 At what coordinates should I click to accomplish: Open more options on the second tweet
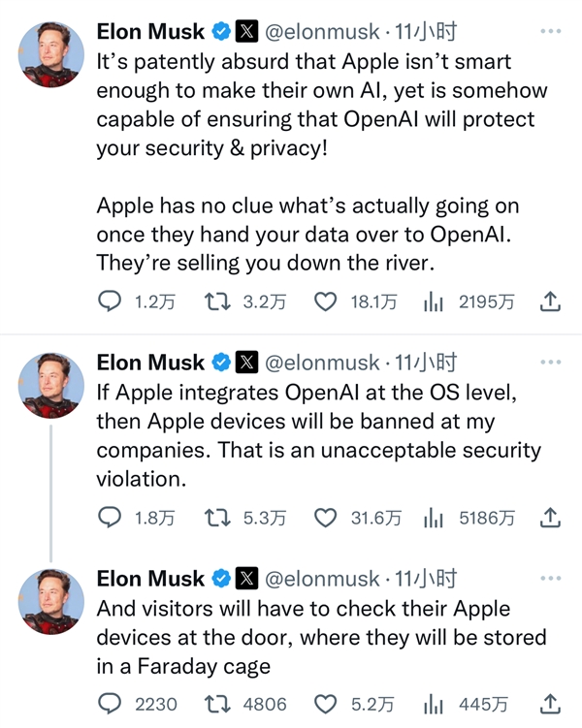click(550, 363)
